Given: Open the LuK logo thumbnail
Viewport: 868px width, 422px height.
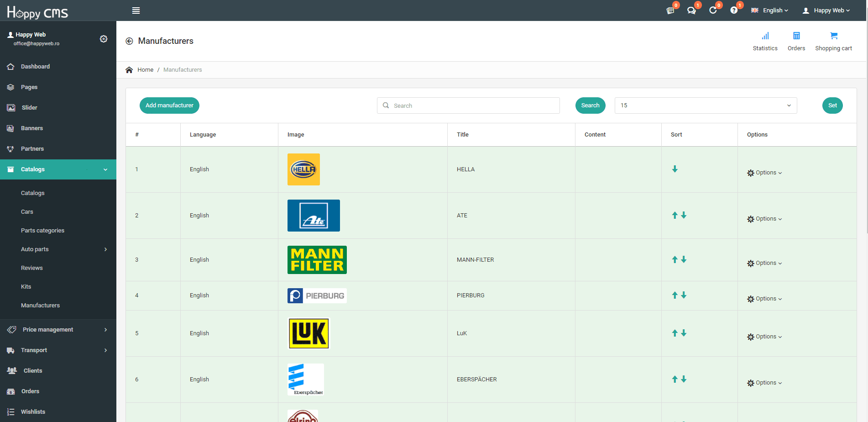Looking at the screenshot, I should 309,333.
